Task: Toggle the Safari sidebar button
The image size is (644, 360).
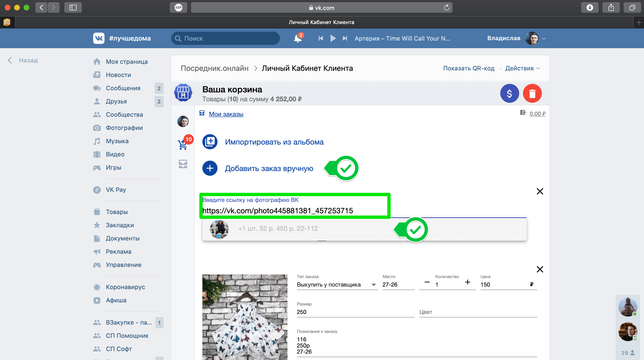Action: click(x=73, y=8)
